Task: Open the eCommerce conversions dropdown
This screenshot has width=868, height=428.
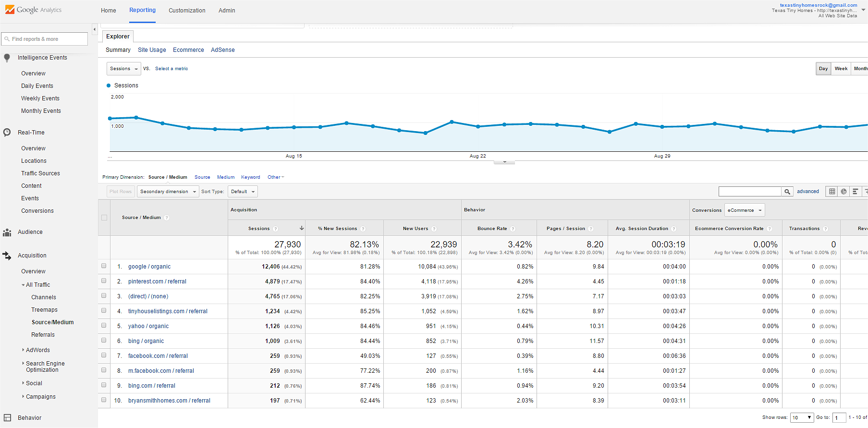Action: [x=744, y=210]
